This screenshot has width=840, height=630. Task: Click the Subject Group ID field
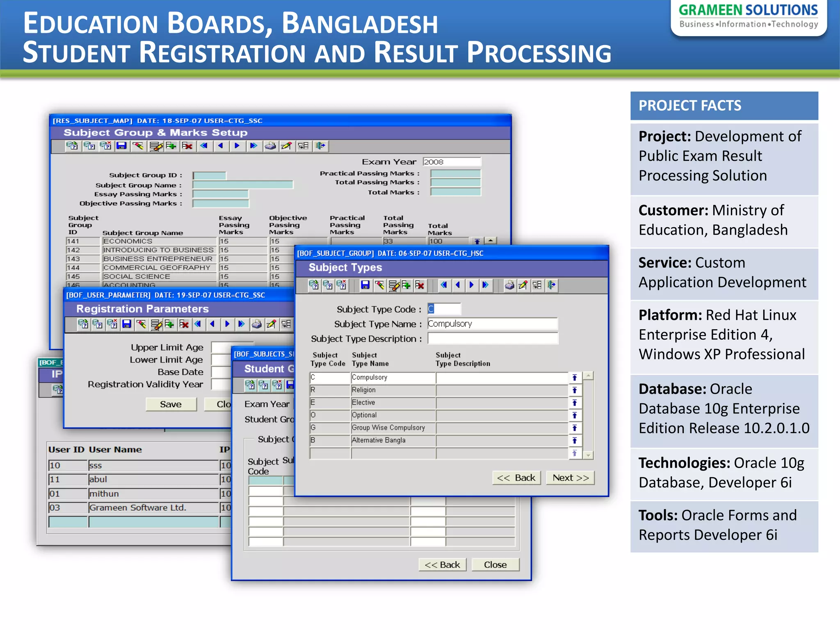[210, 176]
